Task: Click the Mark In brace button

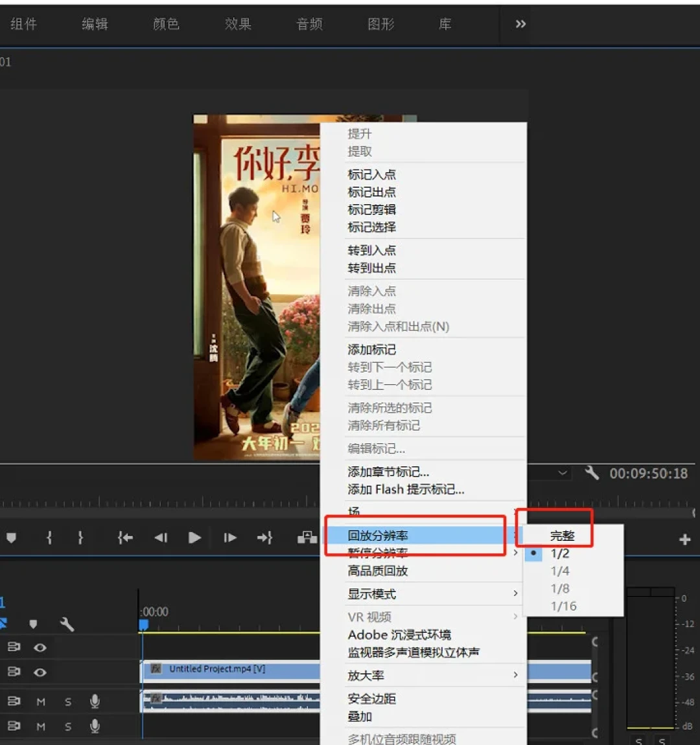Action: [x=49, y=538]
